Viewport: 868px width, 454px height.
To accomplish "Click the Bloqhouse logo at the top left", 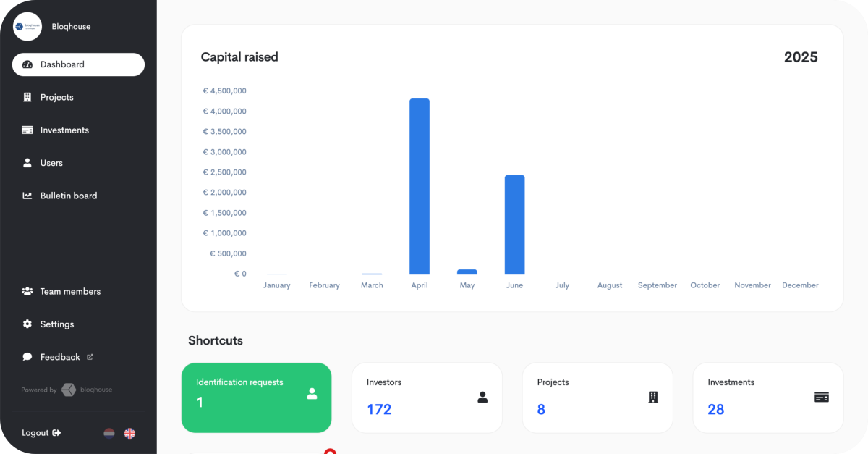I will pyautogui.click(x=27, y=26).
